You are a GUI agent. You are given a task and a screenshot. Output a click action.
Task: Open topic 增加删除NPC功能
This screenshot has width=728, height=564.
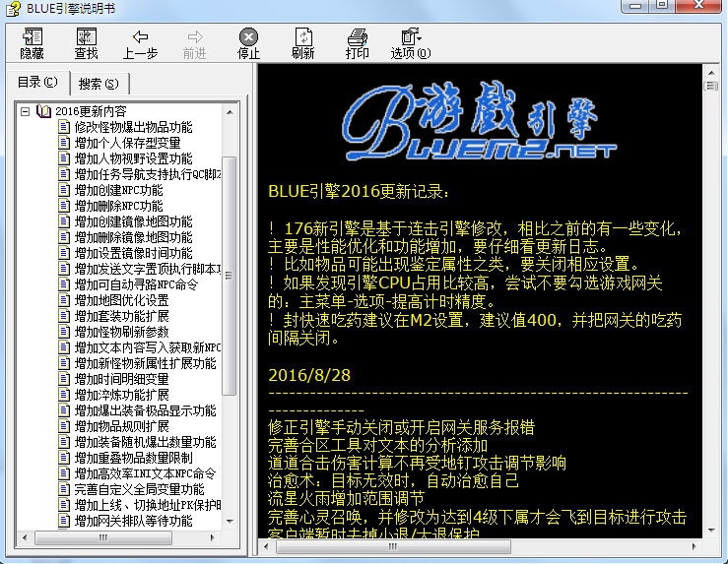point(119,206)
